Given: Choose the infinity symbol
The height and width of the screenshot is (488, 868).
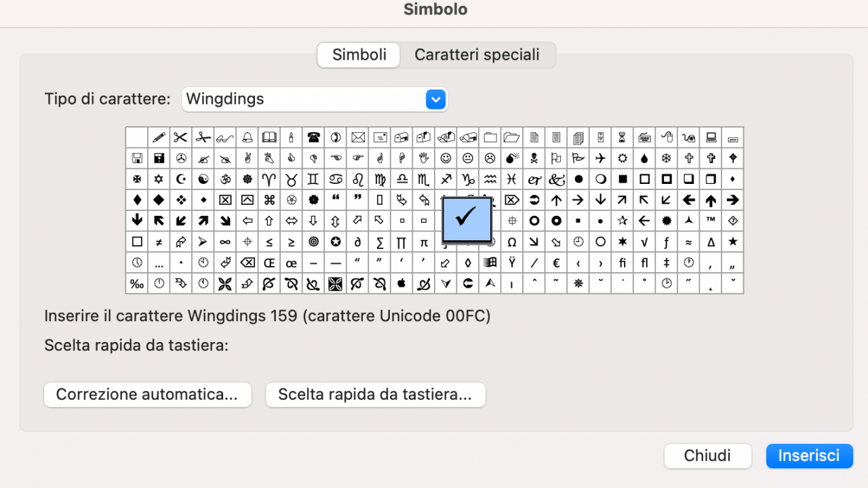Looking at the screenshot, I should (x=225, y=242).
